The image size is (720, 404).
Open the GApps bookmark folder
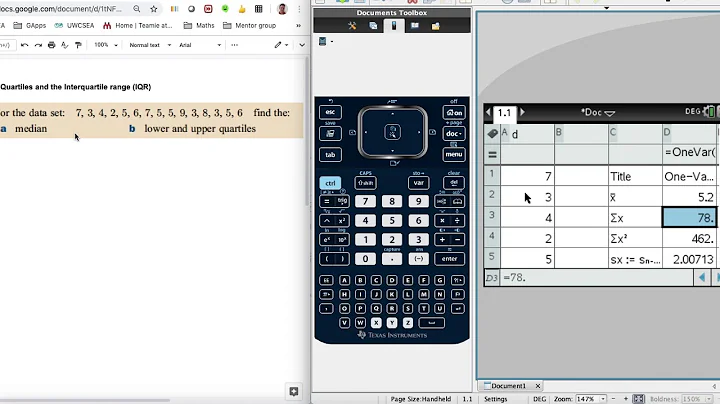point(30,26)
